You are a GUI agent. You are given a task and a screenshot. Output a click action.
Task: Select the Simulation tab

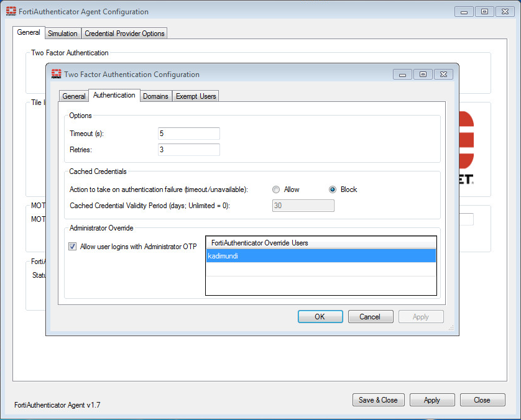(x=63, y=33)
